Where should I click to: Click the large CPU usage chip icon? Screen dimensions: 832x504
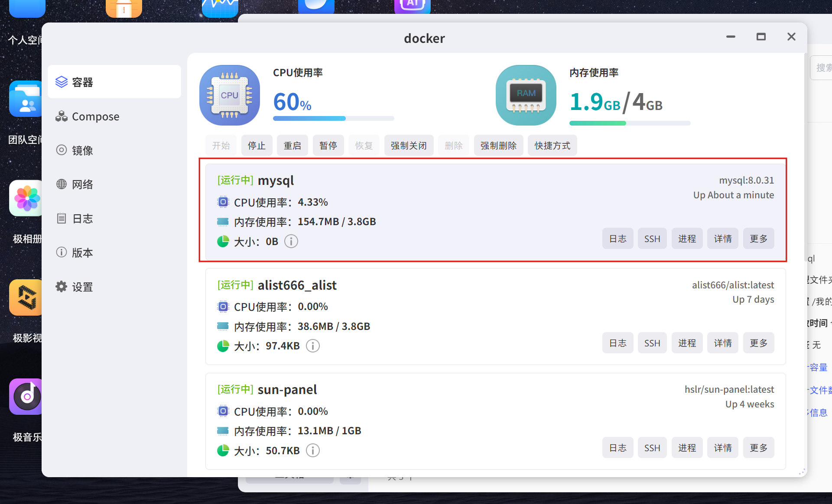pyautogui.click(x=230, y=95)
